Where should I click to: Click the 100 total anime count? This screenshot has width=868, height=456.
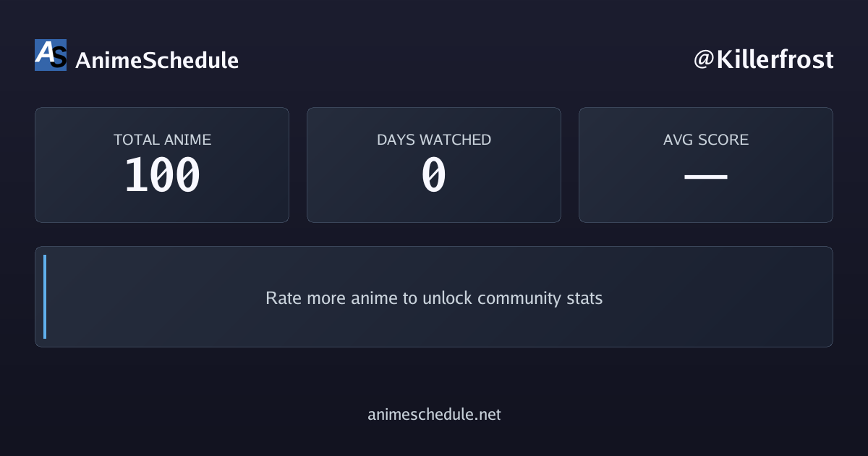tap(162, 176)
